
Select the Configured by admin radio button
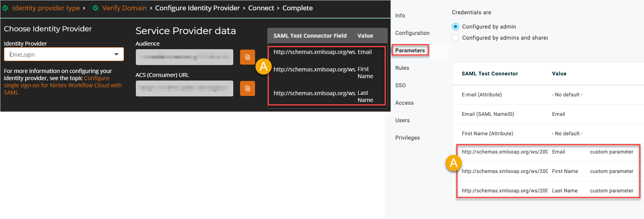(x=455, y=27)
